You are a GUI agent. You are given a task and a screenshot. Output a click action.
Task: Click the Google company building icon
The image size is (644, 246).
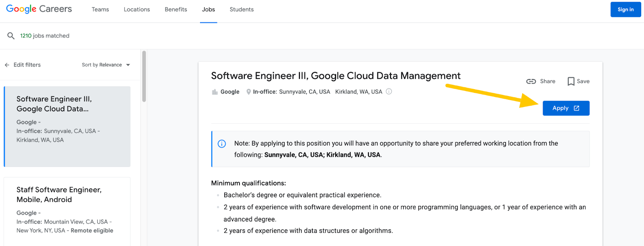[x=215, y=92]
